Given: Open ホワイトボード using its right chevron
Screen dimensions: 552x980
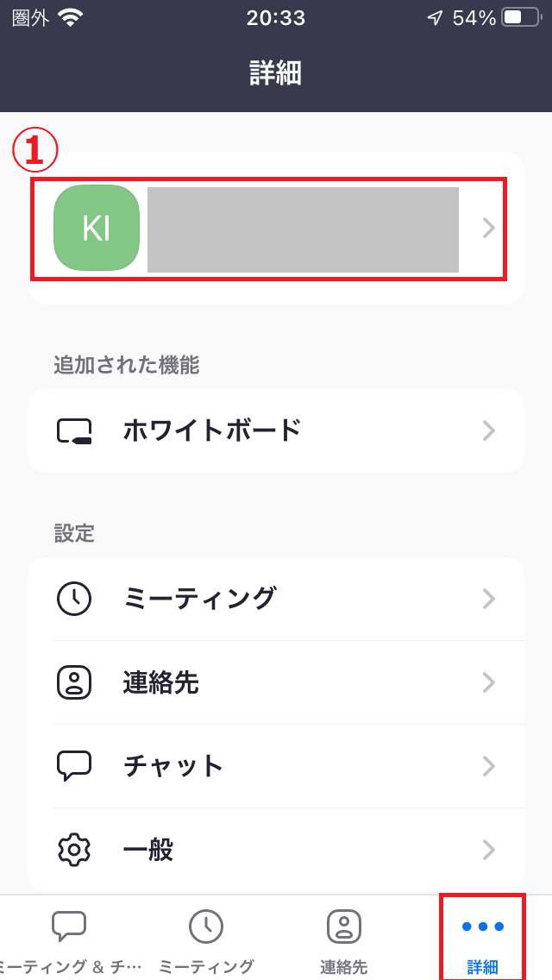Looking at the screenshot, I should [x=489, y=430].
